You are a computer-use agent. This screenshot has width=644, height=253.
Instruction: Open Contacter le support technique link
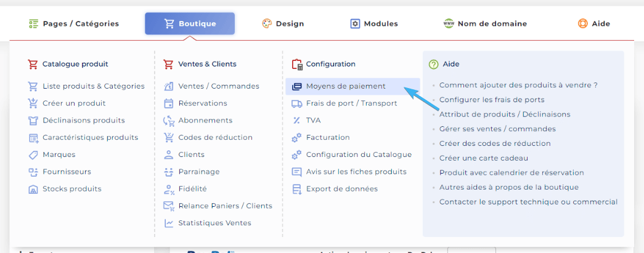point(528,202)
